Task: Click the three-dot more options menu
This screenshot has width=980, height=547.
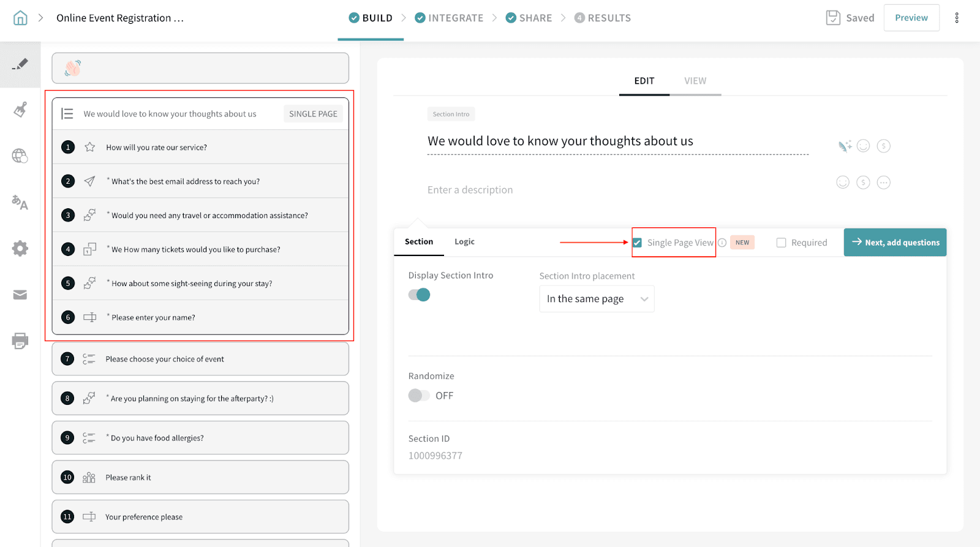Action: click(956, 18)
